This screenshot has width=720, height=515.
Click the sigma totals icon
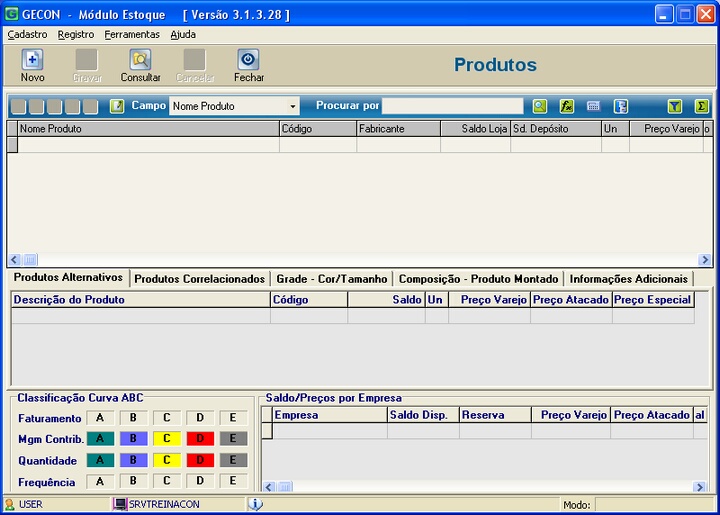pos(701,106)
